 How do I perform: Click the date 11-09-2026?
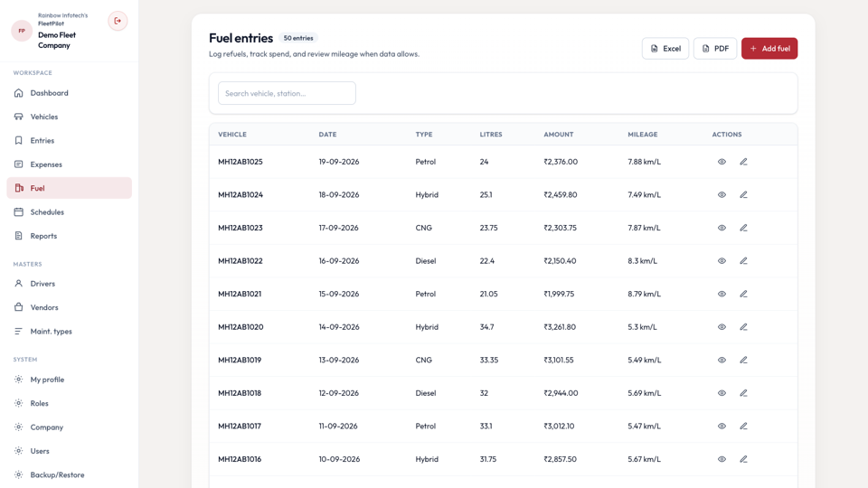338,426
